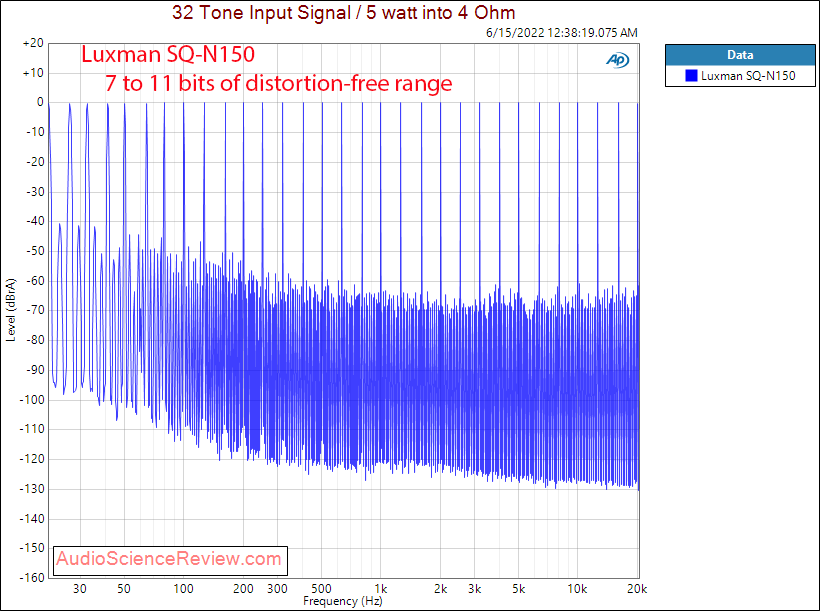Click the -10 y-axis tick label
The image size is (820, 611).
[x=35, y=132]
